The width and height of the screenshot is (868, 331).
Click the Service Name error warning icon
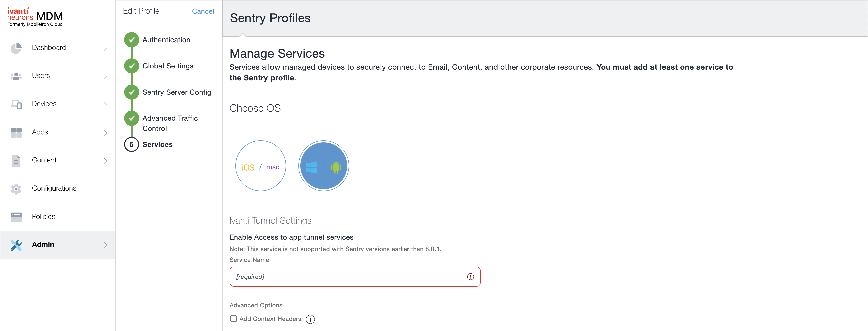pyautogui.click(x=470, y=277)
